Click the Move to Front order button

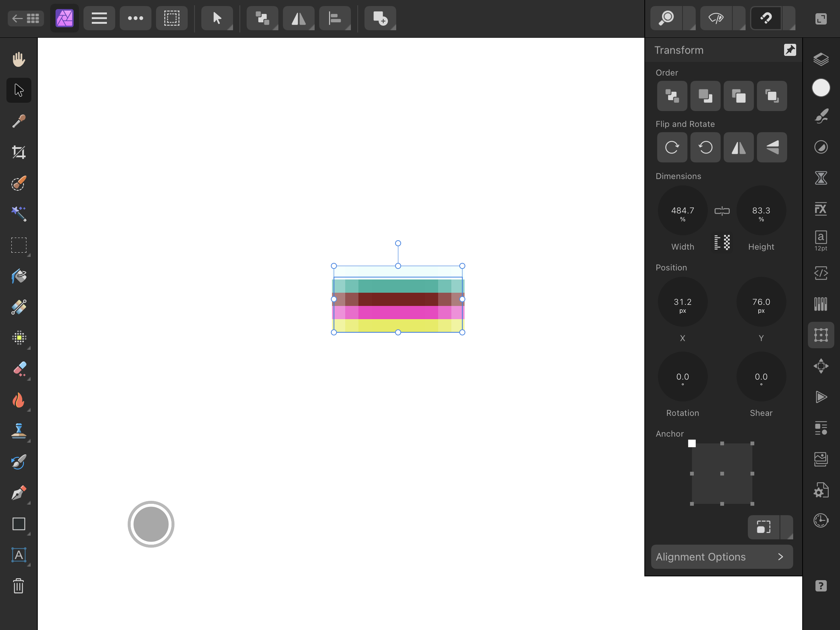771,96
